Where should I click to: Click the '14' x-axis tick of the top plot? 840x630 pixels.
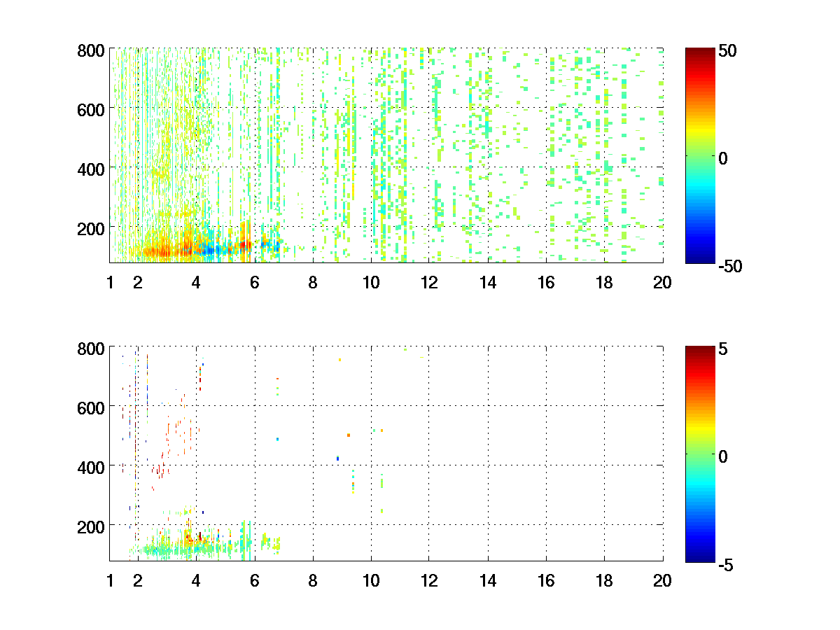click(x=488, y=283)
